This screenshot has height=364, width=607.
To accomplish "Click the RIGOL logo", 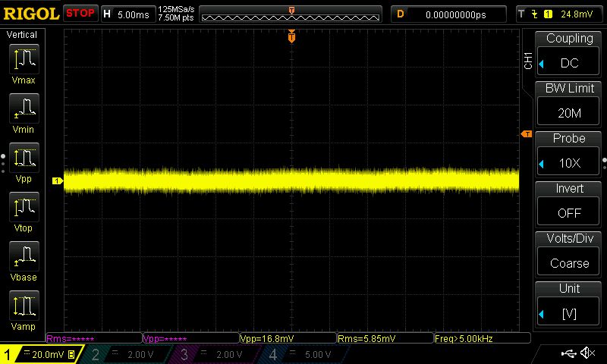I will click(x=31, y=14).
